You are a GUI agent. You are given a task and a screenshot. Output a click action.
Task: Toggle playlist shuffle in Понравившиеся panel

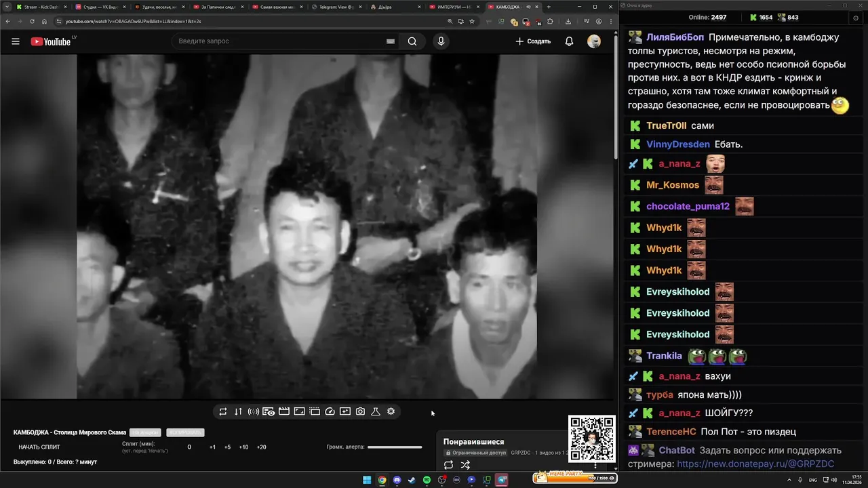click(x=465, y=465)
